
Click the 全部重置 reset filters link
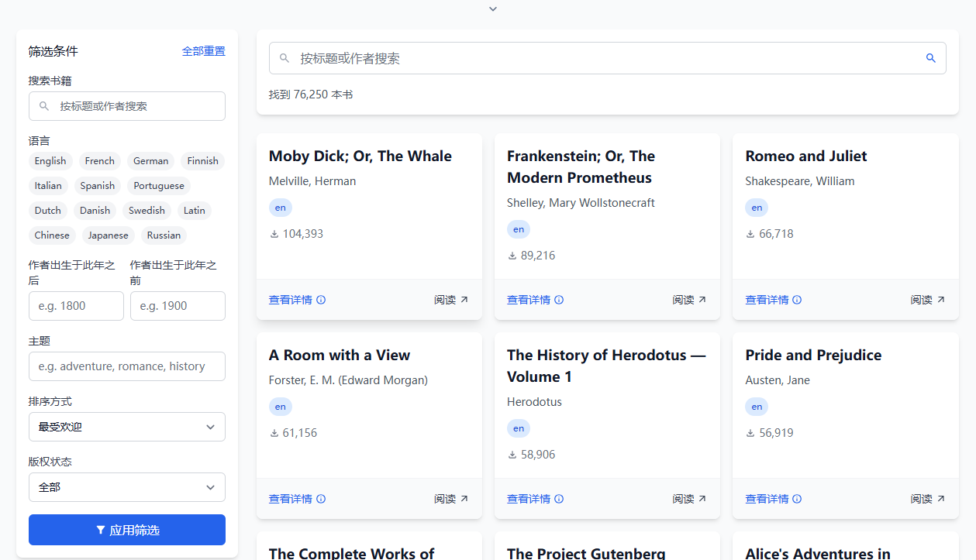[203, 50]
